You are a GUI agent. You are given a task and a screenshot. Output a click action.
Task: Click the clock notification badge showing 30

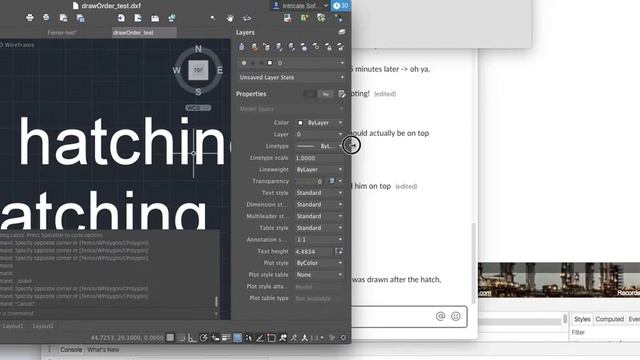[x=340, y=6]
